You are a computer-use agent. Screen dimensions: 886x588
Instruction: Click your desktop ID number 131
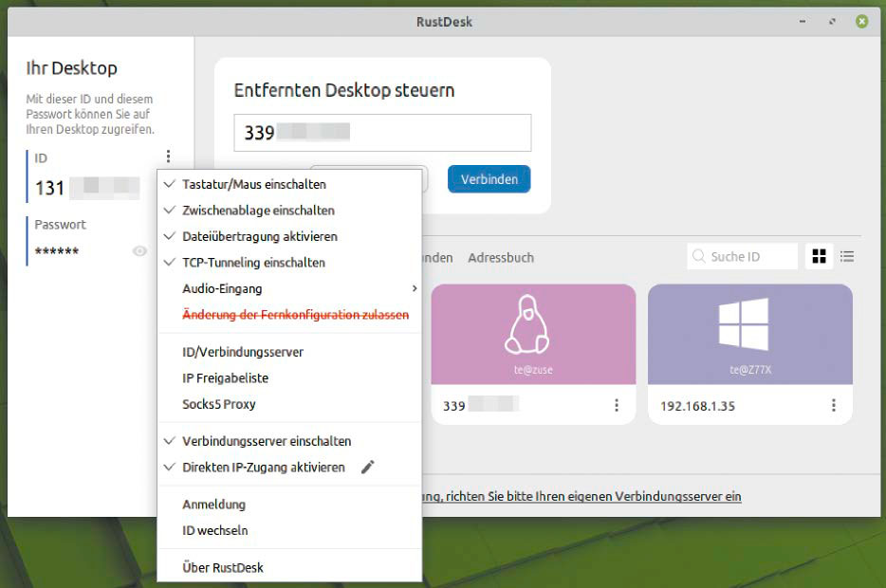point(49,188)
